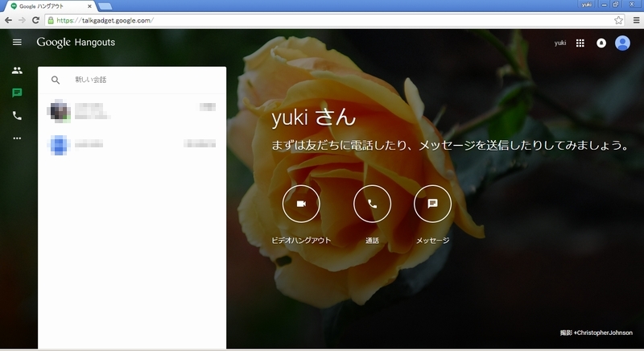This screenshot has height=351, width=644.
Task: Open +ChristopherJohnson photo credit link
Action: [x=603, y=333]
